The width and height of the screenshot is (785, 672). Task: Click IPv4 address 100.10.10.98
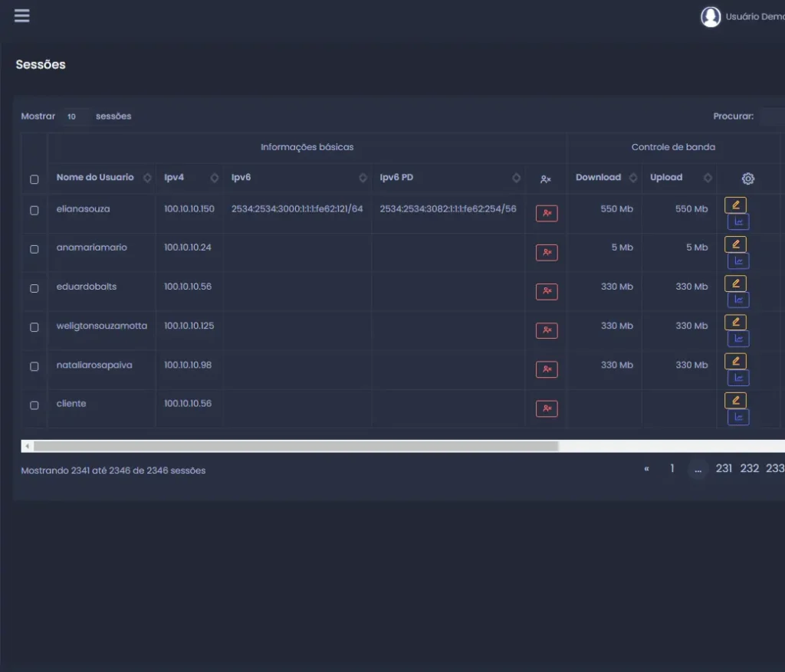188,365
